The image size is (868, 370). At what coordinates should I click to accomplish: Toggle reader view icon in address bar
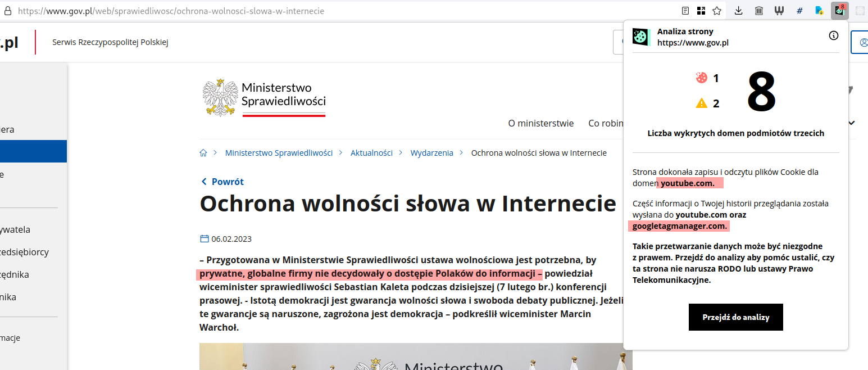pyautogui.click(x=685, y=11)
